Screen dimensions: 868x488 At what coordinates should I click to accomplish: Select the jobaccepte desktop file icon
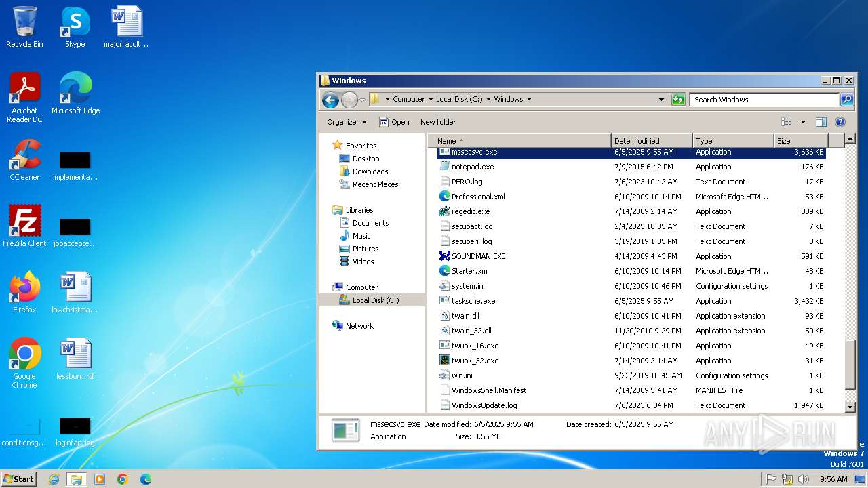[75, 233]
